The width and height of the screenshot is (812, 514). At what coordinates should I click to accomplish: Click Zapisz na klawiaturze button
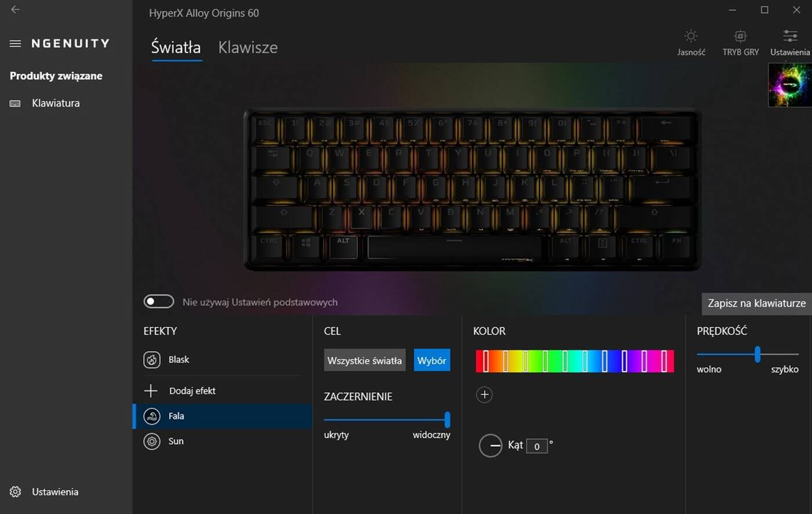[757, 303]
